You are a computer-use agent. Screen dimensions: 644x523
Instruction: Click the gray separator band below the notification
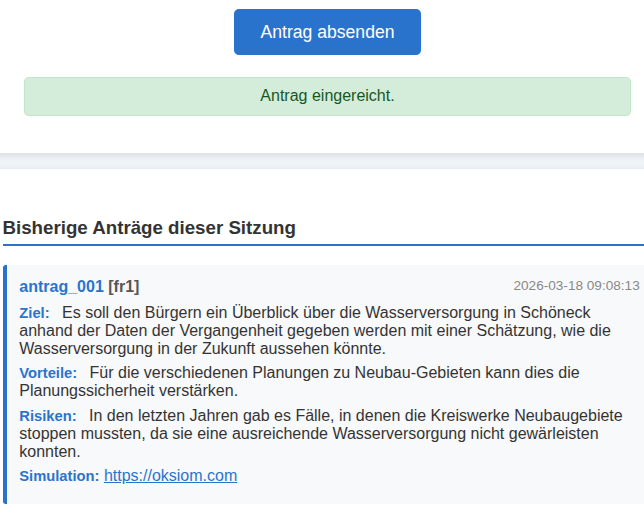click(x=322, y=161)
